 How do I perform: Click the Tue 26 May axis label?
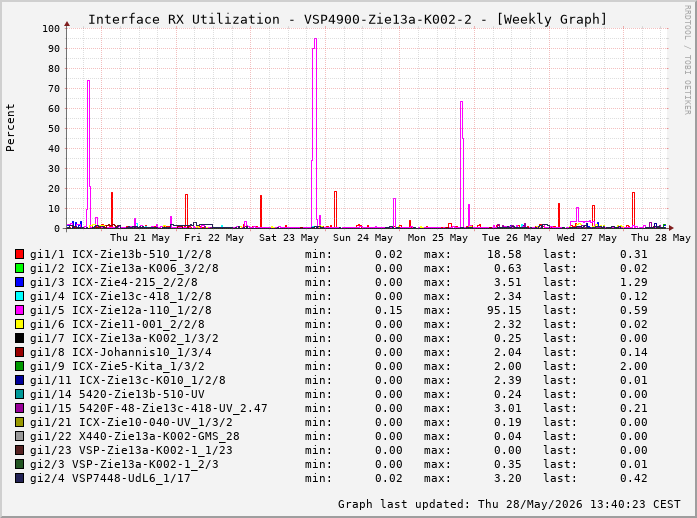pos(512,238)
